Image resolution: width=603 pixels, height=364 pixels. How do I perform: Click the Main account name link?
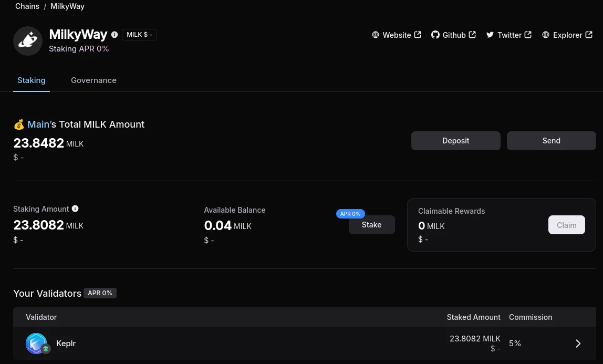click(38, 124)
